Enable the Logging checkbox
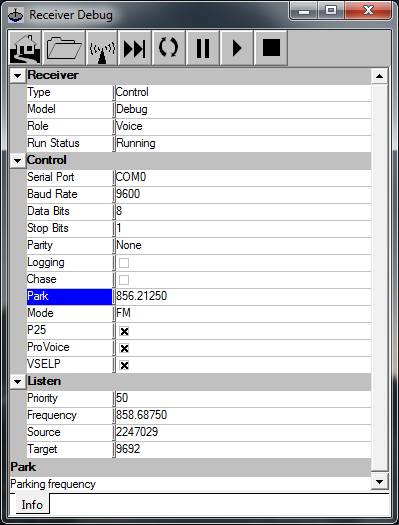 (124, 263)
